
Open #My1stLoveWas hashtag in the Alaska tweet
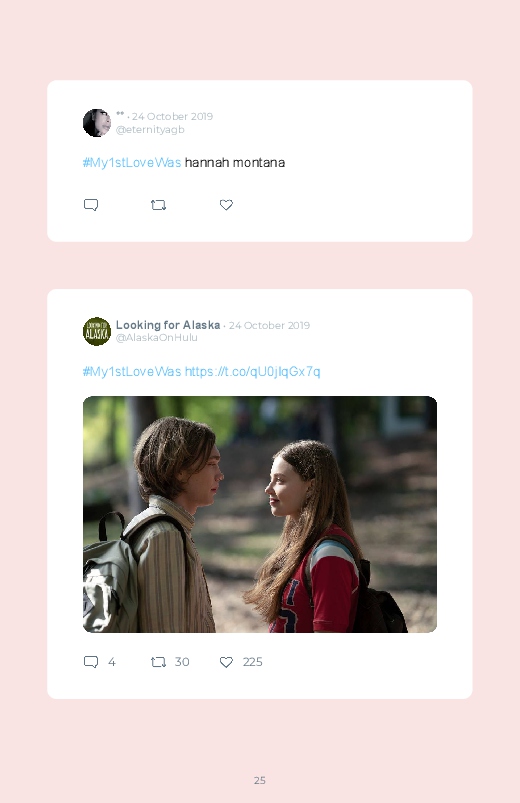point(132,372)
